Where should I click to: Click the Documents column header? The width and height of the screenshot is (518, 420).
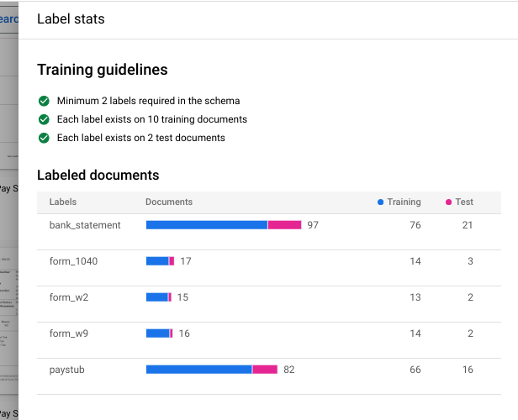[169, 202]
